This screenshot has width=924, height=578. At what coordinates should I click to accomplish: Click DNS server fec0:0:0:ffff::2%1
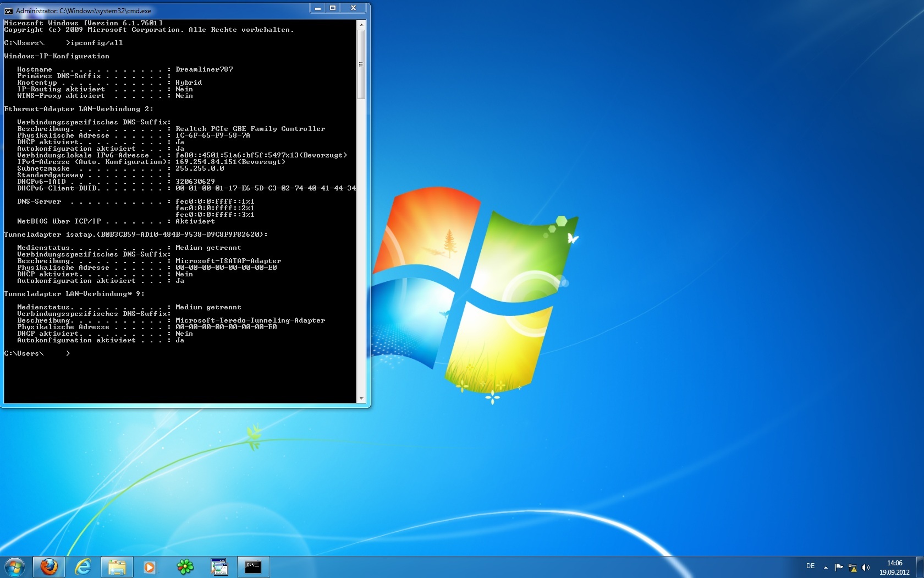point(215,208)
